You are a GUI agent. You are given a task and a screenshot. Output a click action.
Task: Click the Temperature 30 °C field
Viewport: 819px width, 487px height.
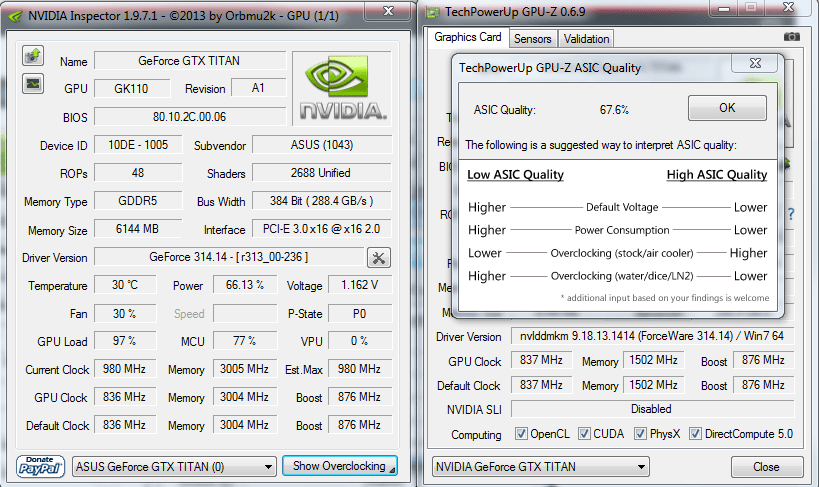click(125, 285)
